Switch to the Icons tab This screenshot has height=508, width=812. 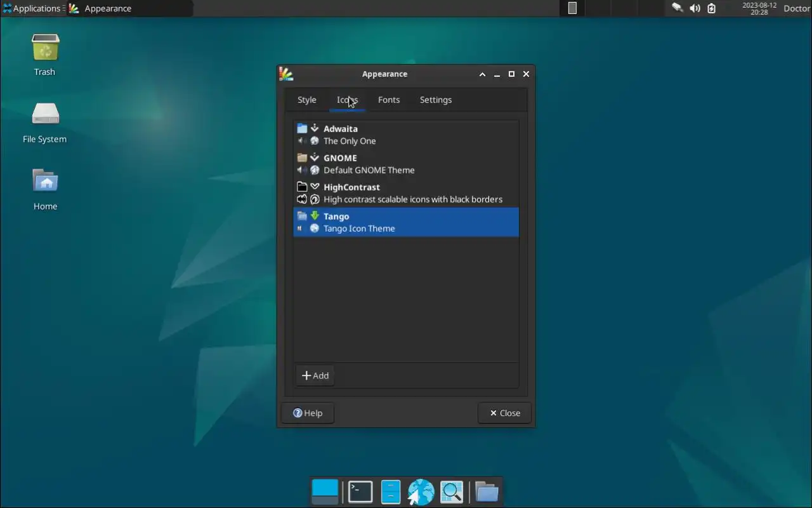[347, 100]
